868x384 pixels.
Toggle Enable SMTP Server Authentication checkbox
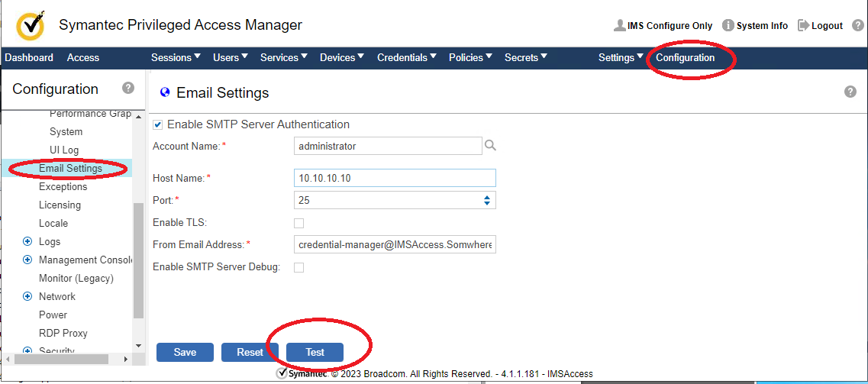(158, 125)
